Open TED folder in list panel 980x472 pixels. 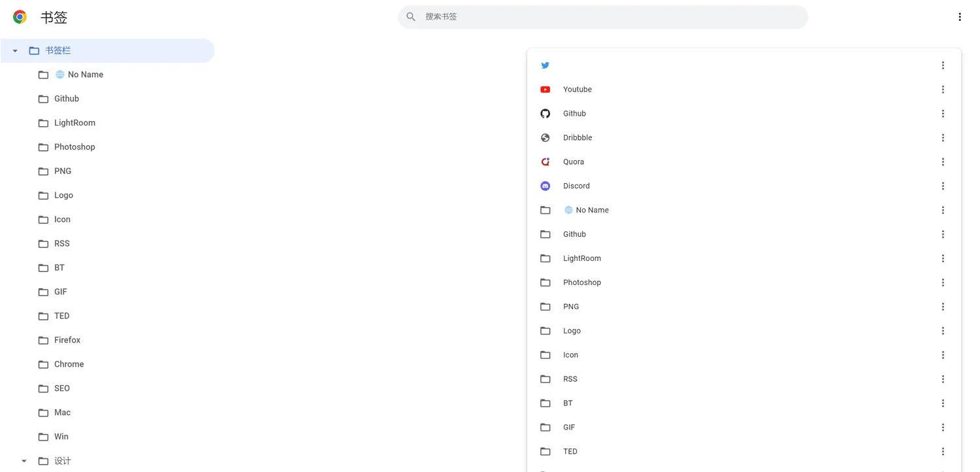[744, 452]
